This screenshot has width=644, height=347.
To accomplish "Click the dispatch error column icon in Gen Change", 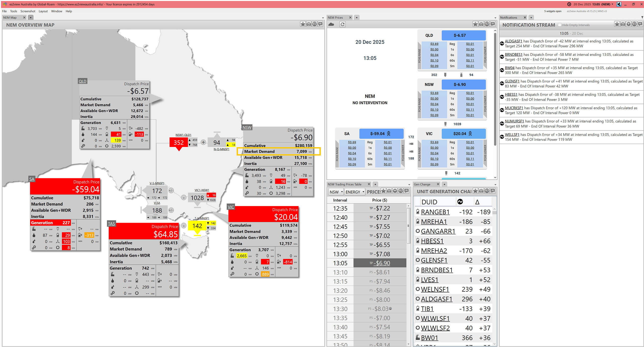I will click(x=460, y=202).
